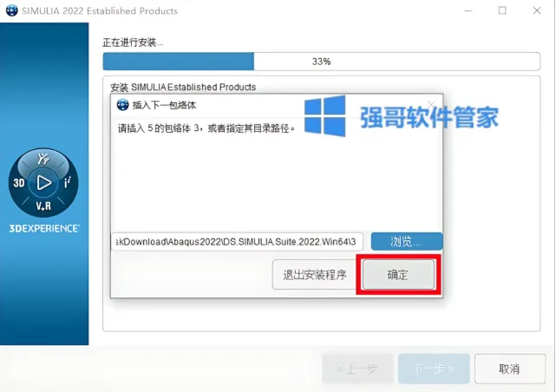The width and height of the screenshot is (556, 392).
Task: Click the blue Windows logo watermark
Action: (x=324, y=116)
